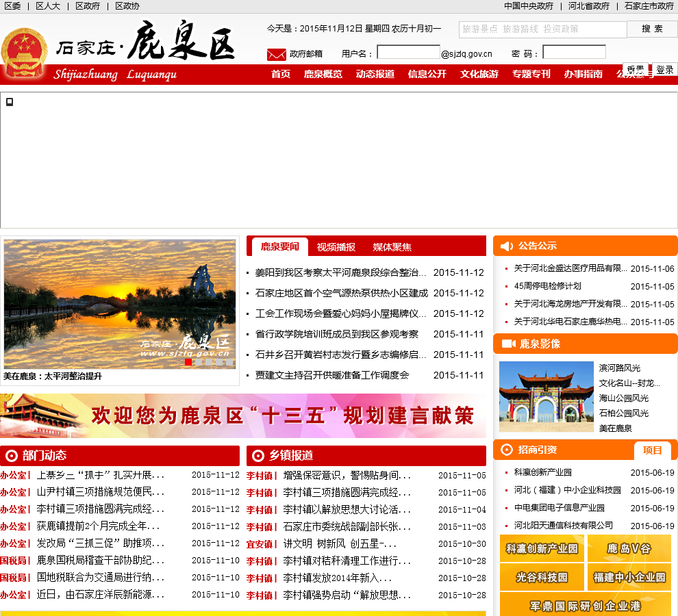Viewport: 678px width, 616px height.
Task: Click the 科瀛创新产业园 orange tile
Action: click(542, 548)
